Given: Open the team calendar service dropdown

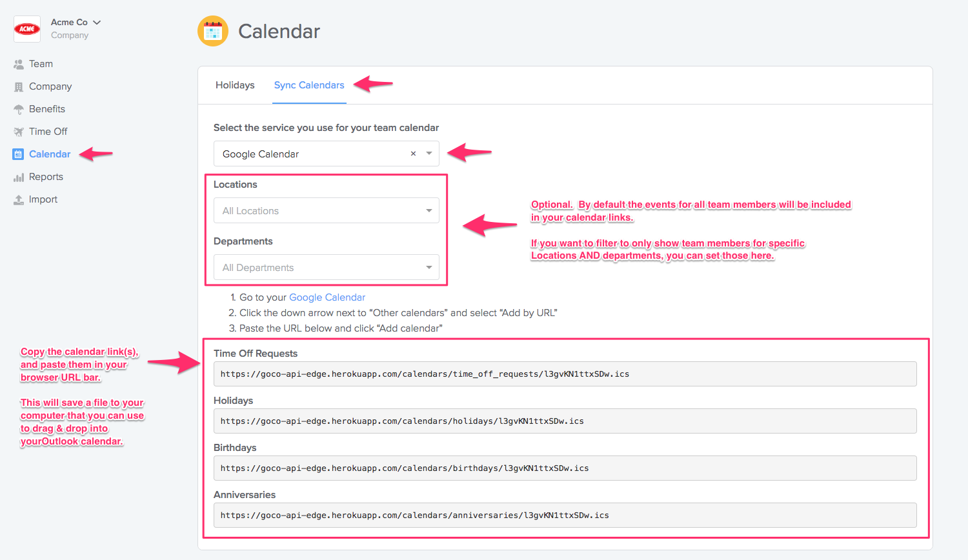Looking at the screenshot, I should [x=429, y=154].
